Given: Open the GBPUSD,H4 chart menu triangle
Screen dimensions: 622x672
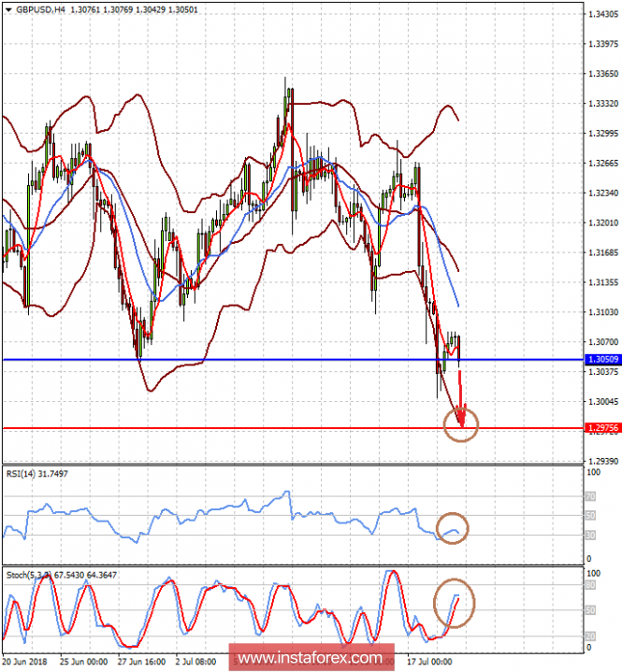Looking at the screenshot, I should coord(8,9).
